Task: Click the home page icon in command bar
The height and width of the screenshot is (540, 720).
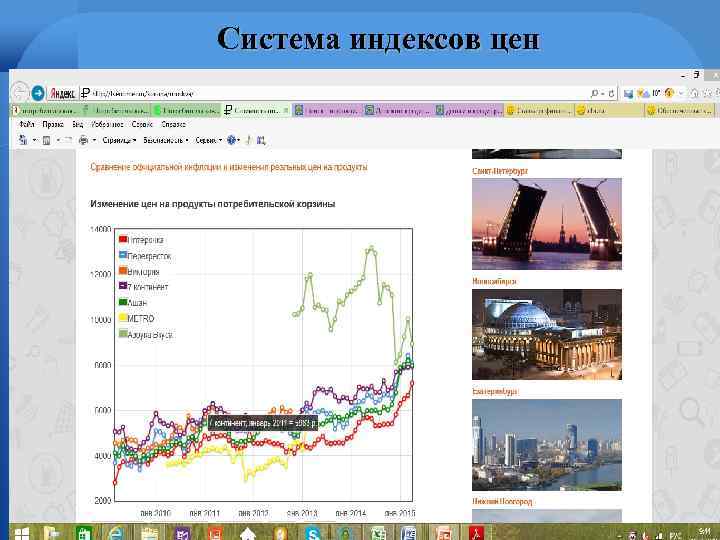Action: (22, 140)
